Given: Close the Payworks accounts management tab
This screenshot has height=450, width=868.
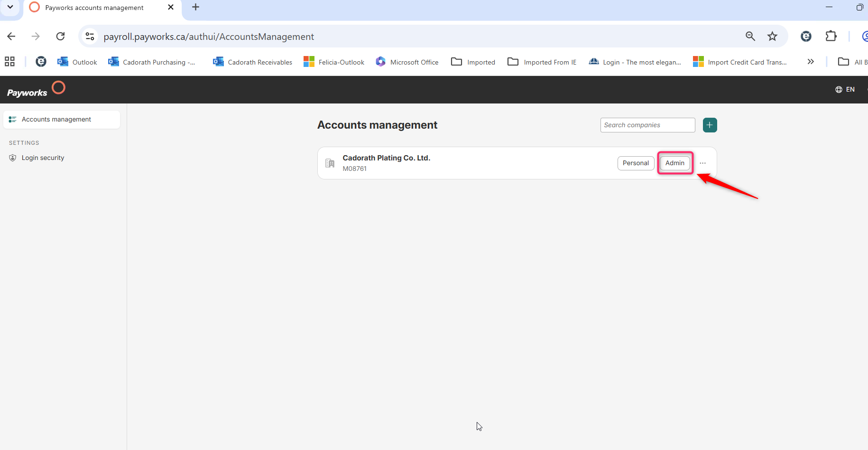Looking at the screenshot, I should (x=171, y=7).
